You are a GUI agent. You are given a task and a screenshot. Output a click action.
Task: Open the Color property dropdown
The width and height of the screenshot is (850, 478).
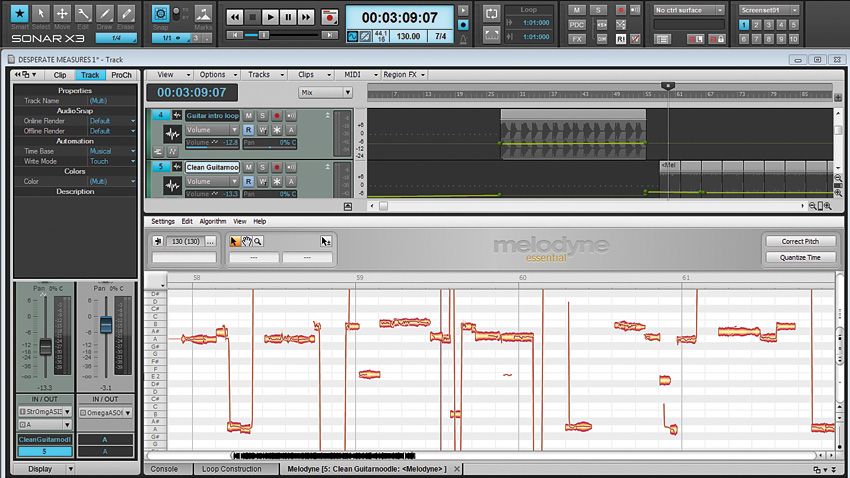pos(112,181)
